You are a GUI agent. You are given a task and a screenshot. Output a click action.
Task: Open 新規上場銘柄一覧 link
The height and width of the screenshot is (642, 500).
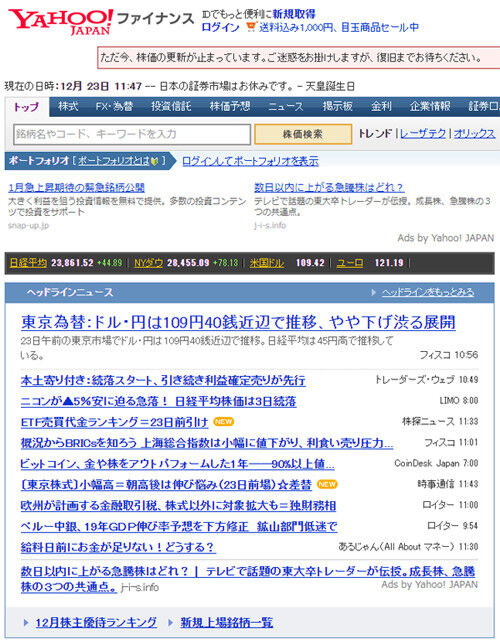pyautogui.click(x=226, y=623)
